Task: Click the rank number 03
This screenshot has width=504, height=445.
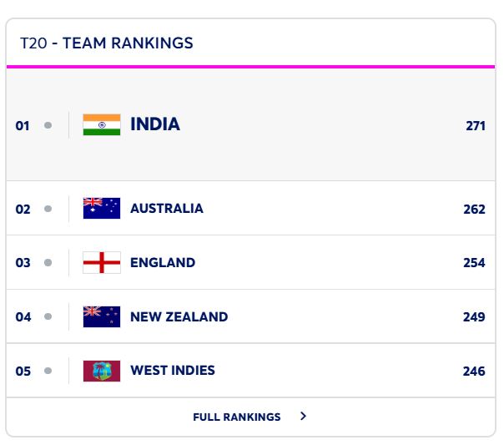Action: [23, 263]
